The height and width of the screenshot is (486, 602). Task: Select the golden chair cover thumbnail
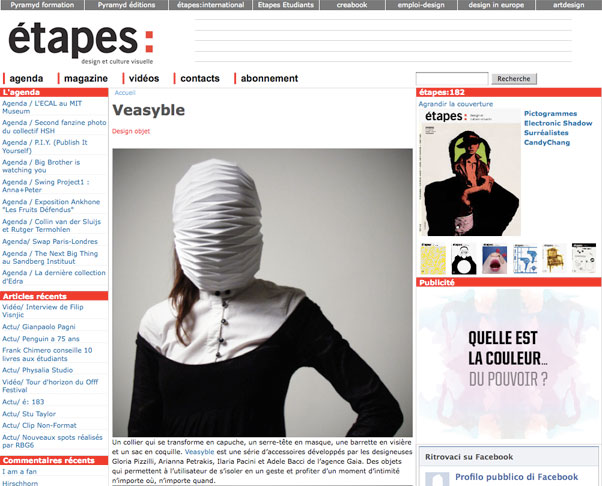[554, 258]
